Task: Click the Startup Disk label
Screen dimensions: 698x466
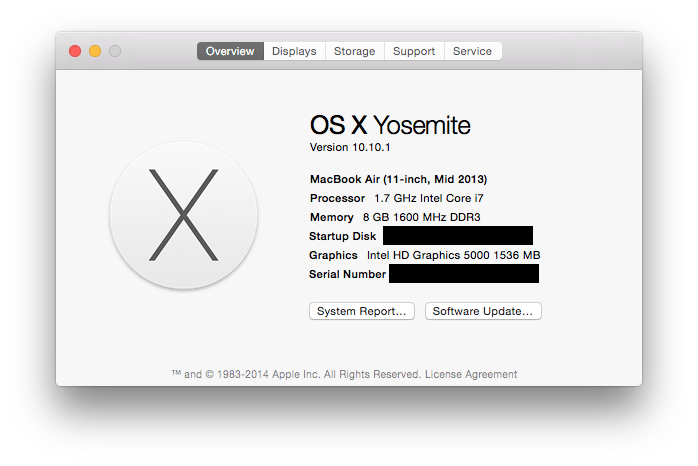Action: [x=342, y=236]
